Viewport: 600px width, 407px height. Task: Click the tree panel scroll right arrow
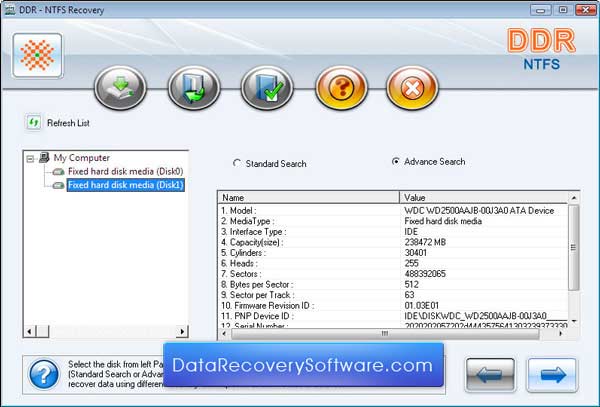(182, 331)
